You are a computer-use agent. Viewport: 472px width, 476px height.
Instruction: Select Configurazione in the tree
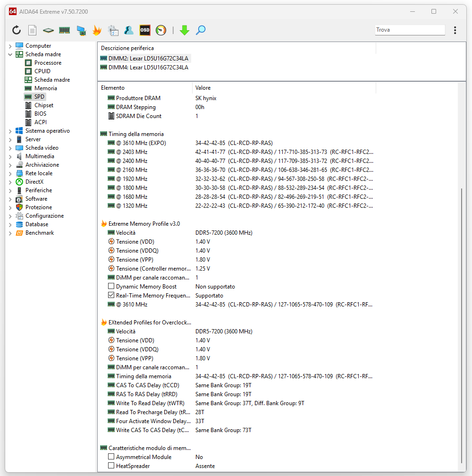pyautogui.click(x=44, y=215)
